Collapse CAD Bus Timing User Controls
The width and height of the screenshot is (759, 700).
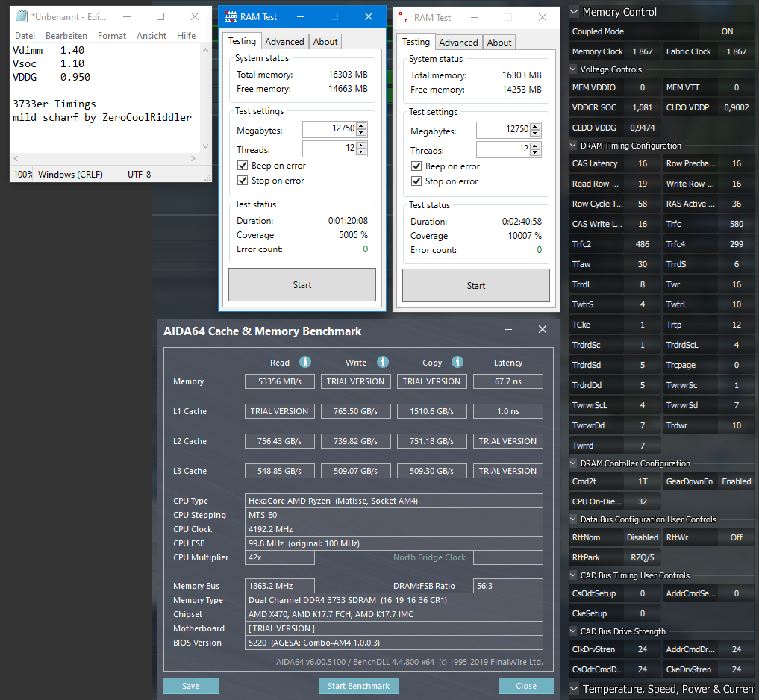573,575
